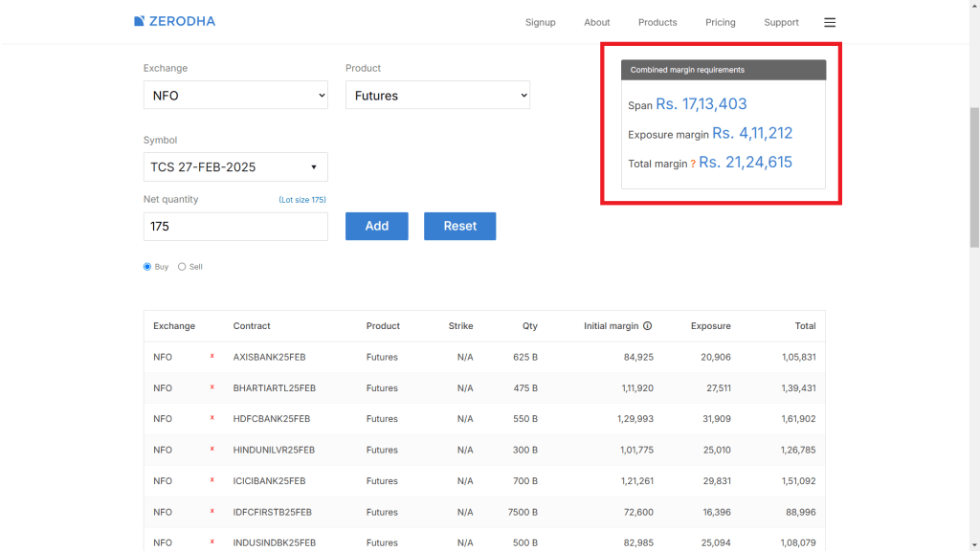980x551 pixels.
Task: Open the Symbol selector TCS 27-FEB-2025
Action: tap(235, 167)
